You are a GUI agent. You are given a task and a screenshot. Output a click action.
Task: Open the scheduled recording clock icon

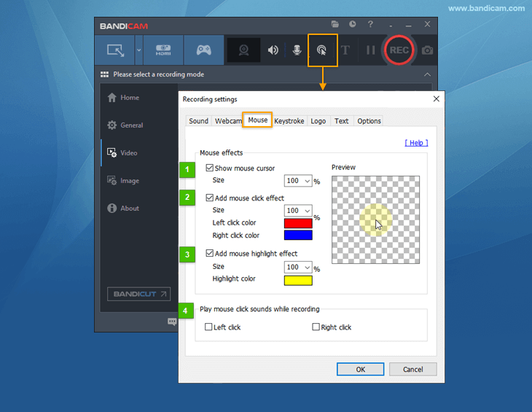coord(353,24)
